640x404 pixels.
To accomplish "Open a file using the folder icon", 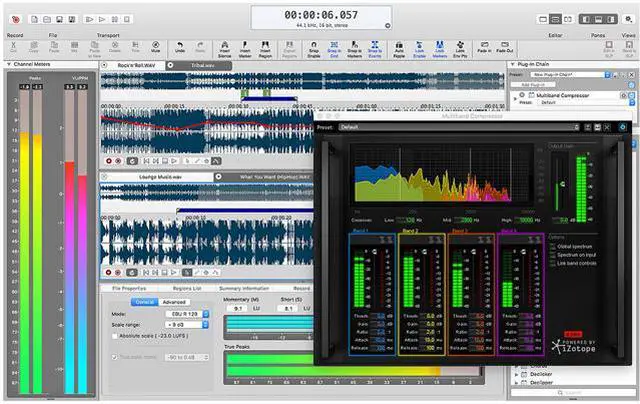I will [x=47, y=19].
